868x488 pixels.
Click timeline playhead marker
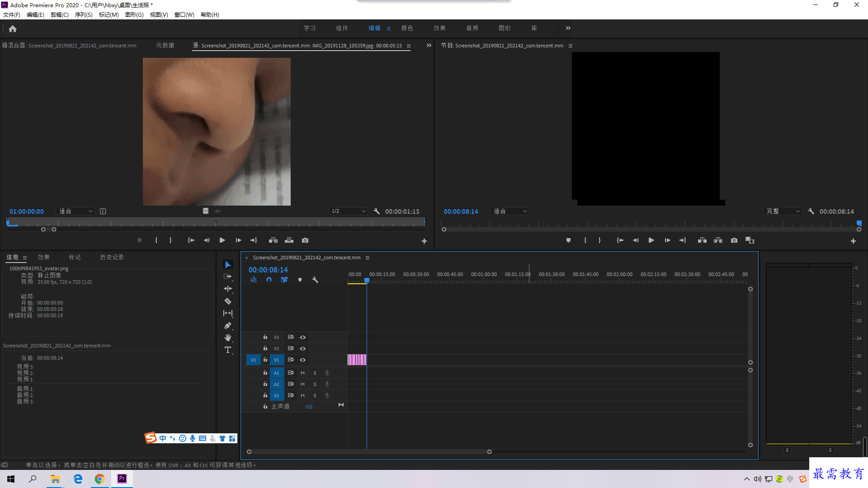367,280
